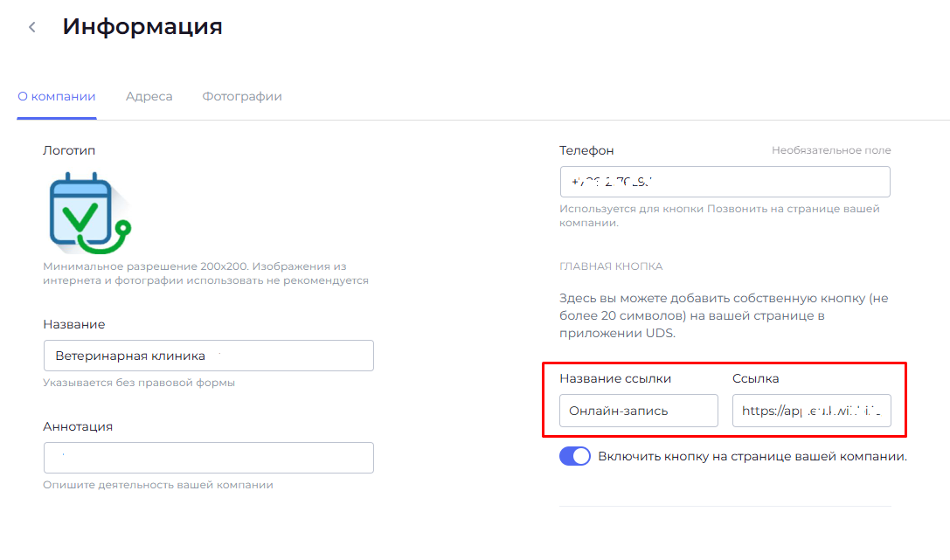This screenshot has height=560, width=950.
Task: Click the Название input with Ветеринарная клиника
Action: pyautogui.click(x=208, y=356)
